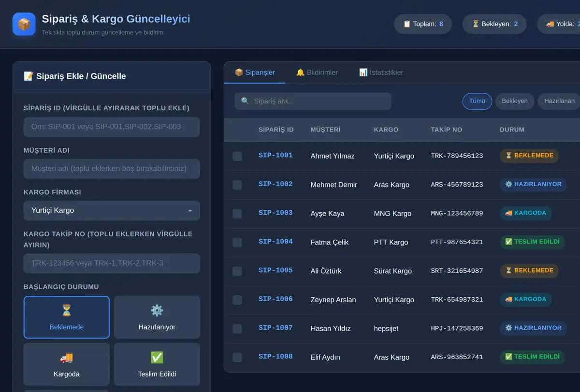Select the checkbox for SIP-1002 row
580x392 pixels.
pyautogui.click(x=237, y=185)
